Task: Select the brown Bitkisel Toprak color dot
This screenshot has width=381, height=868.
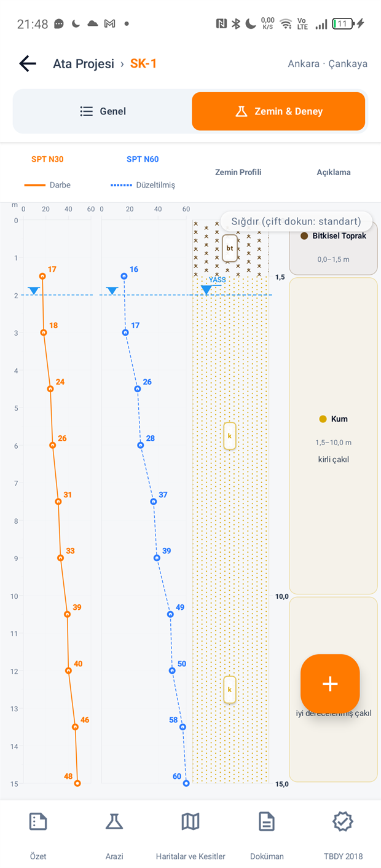Action: pyautogui.click(x=304, y=236)
